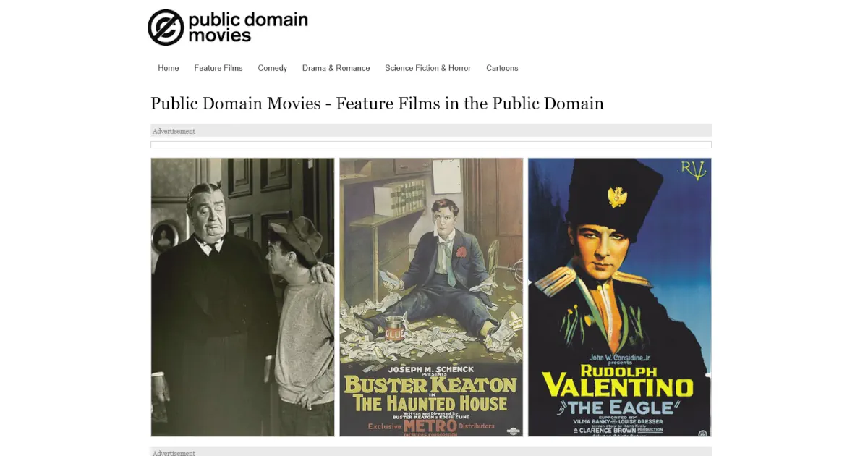The height and width of the screenshot is (456, 868).
Task: Open the Feature Films menu item
Action: tap(218, 68)
